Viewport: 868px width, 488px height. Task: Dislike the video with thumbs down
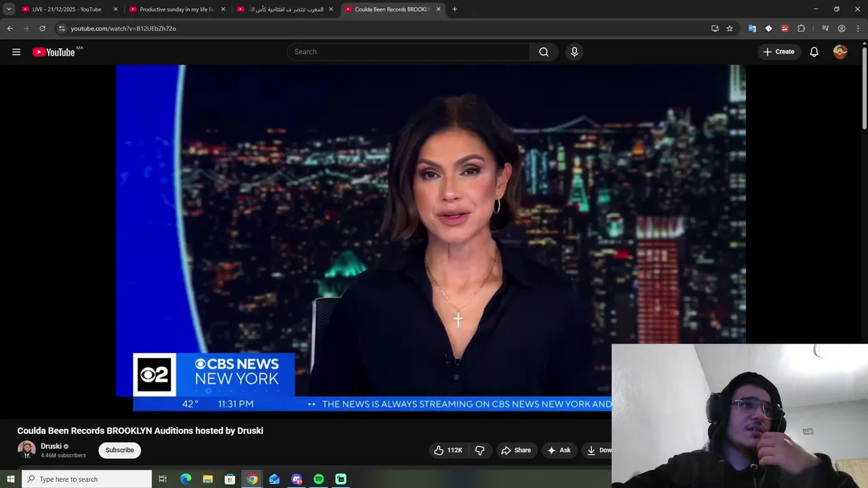point(480,450)
